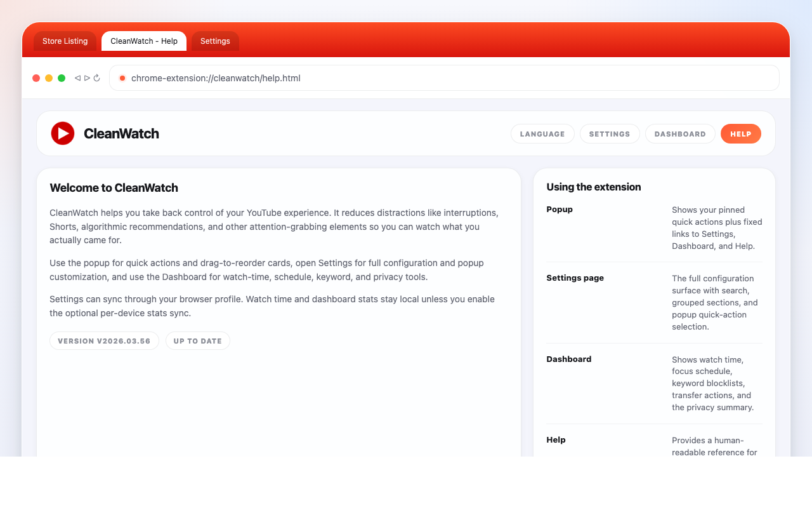Click the yellow minimize window dot

(x=49, y=78)
